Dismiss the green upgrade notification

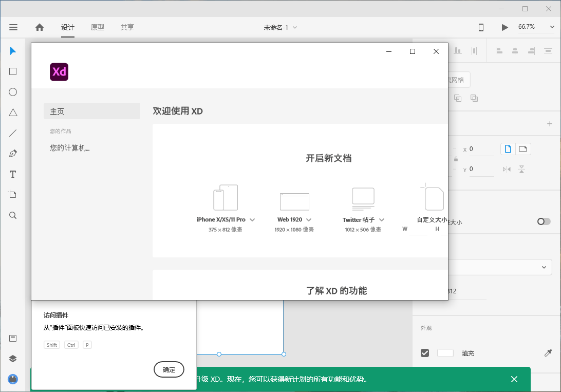coord(514,379)
